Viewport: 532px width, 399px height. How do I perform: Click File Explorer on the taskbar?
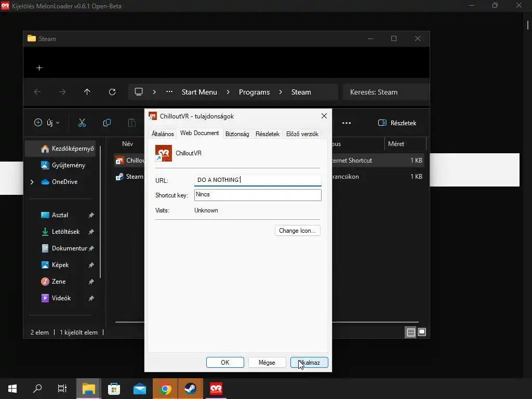pyautogui.click(x=88, y=389)
